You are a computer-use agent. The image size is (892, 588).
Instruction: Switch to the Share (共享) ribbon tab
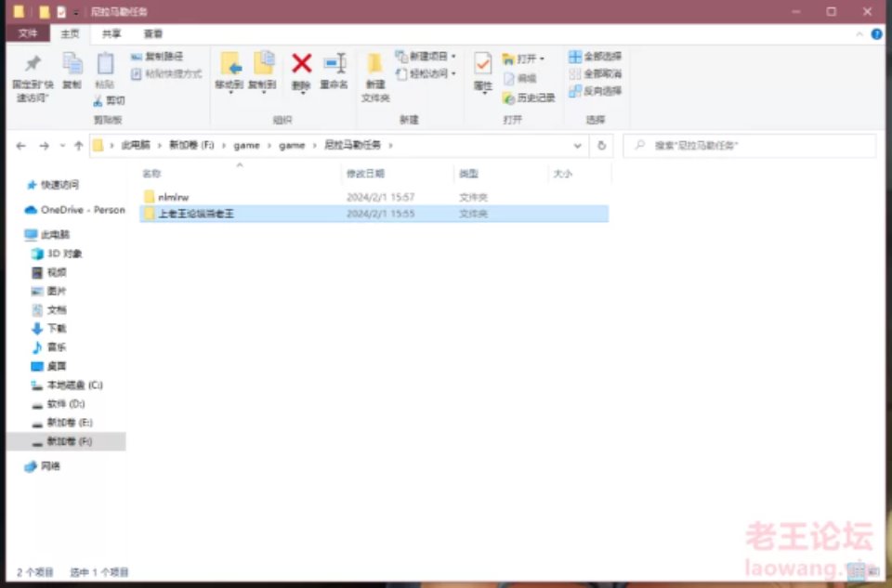[x=111, y=33]
